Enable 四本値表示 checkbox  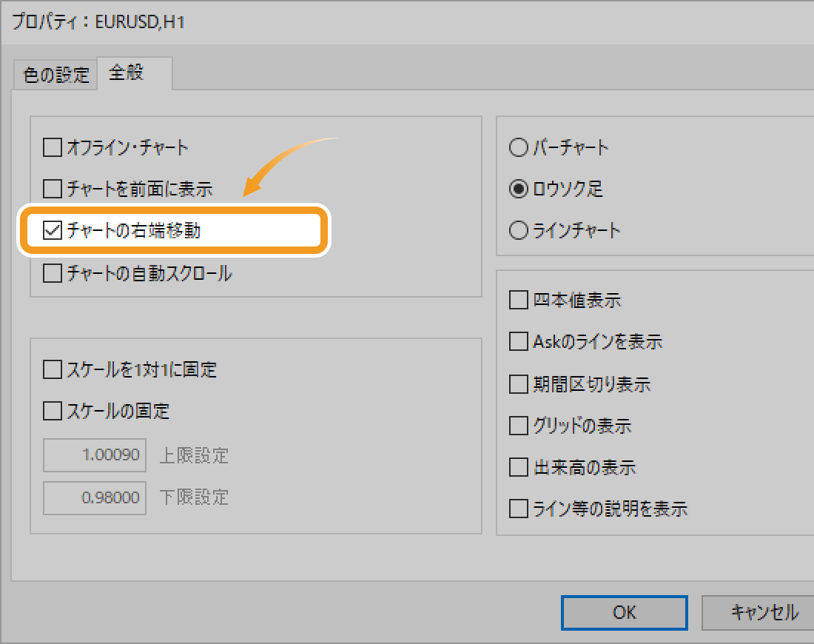519,300
